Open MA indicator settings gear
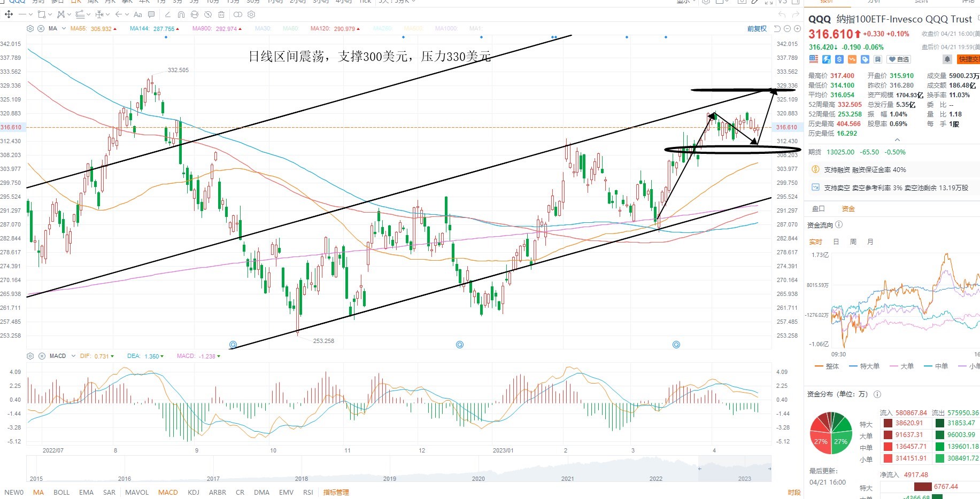This screenshot has height=499, width=980. tap(30, 28)
